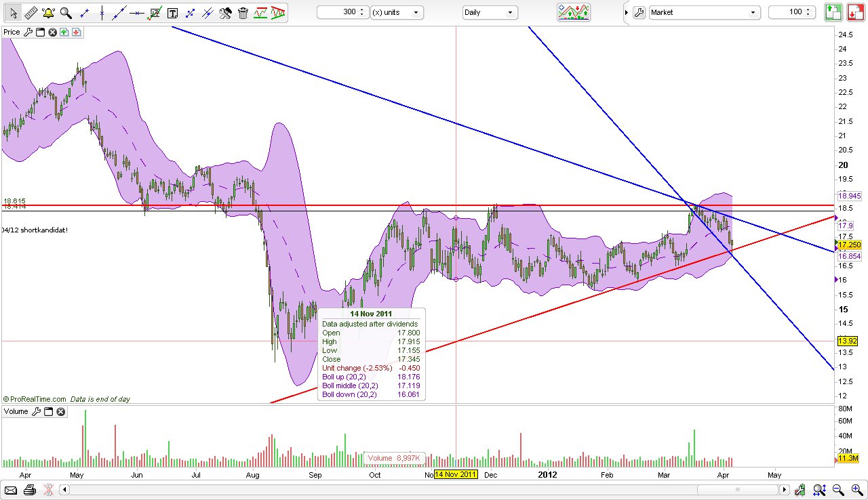This screenshot has height=500, width=868.
Task: Select the measure ruler tool
Action: pyautogui.click(x=31, y=12)
